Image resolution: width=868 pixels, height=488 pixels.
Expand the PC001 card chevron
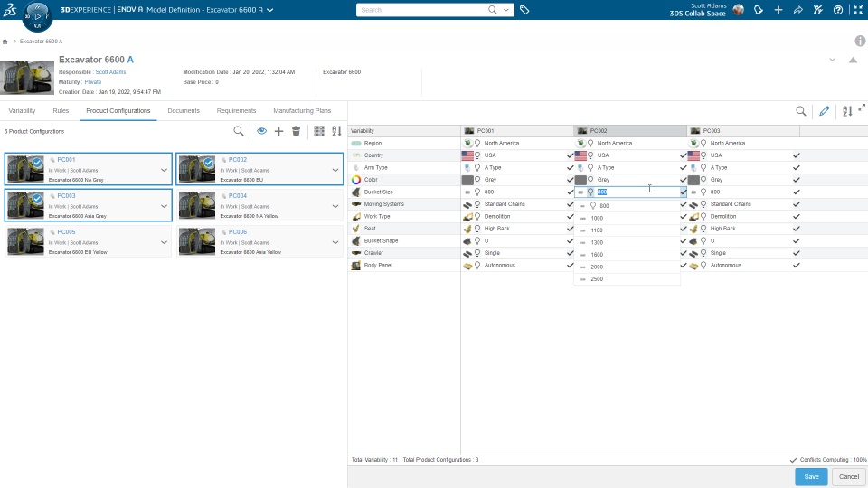164,170
